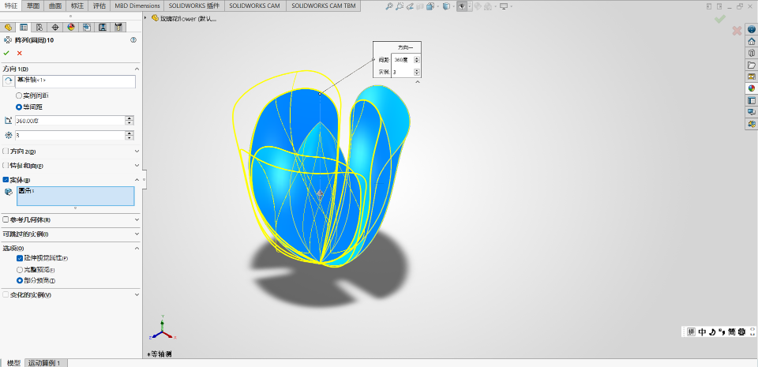This screenshot has height=367, width=758.
Task: Switch to the 模型 model bottom tab
Action: tap(14, 363)
